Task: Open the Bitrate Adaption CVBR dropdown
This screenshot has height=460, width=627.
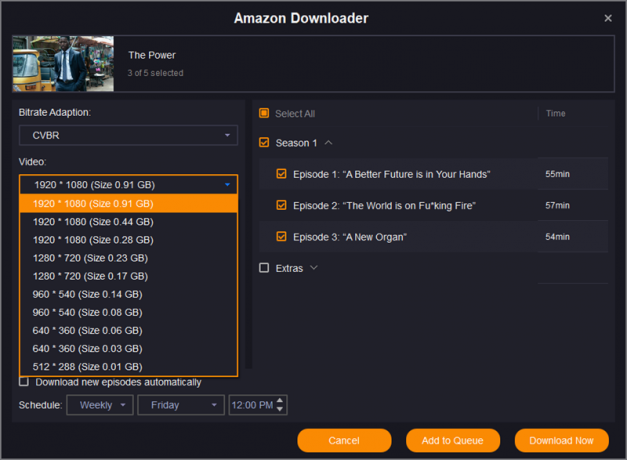Action: point(128,135)
